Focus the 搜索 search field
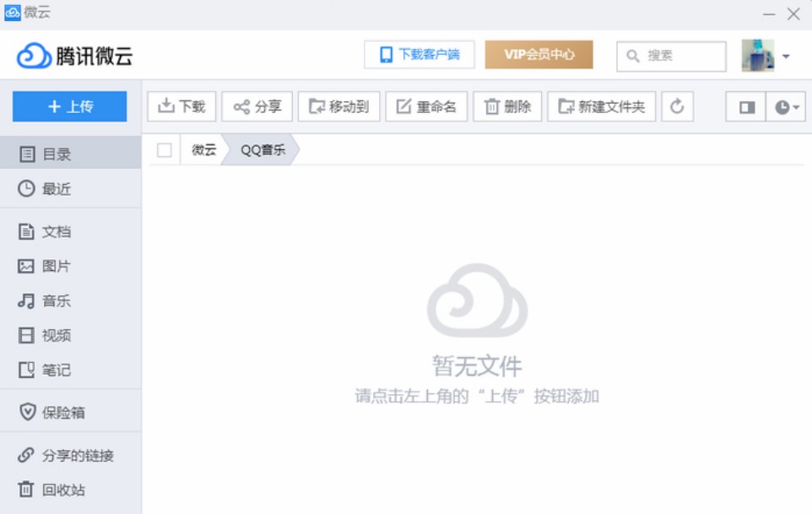Viewport: 812px width, 514px height. tap(671, 56)
